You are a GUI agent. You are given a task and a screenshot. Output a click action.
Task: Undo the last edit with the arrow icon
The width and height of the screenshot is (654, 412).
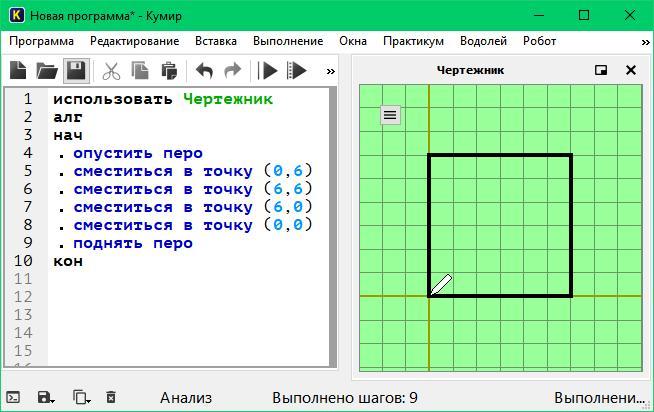point(204,70)
